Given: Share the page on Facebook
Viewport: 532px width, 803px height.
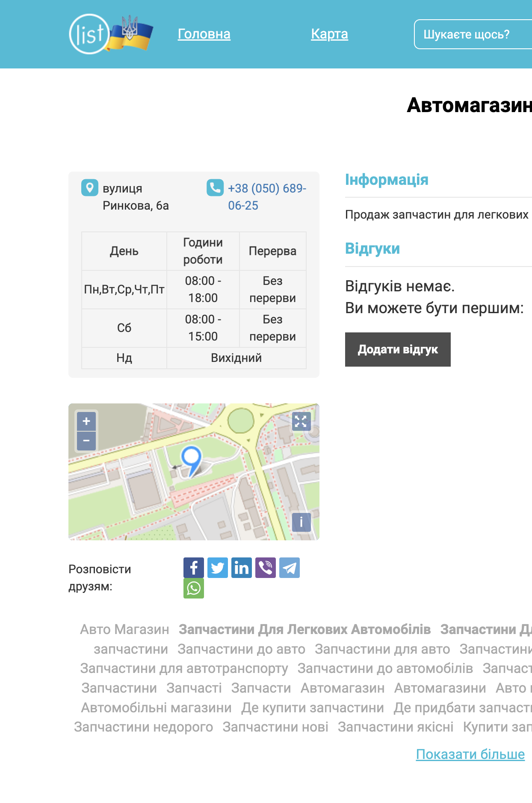Looking at the screenshot, I should pos(194,568).
